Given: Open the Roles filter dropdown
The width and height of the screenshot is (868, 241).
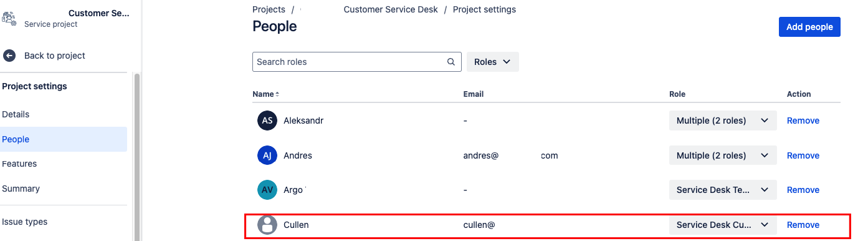Looking at the screenshot, I should (493, 62).
